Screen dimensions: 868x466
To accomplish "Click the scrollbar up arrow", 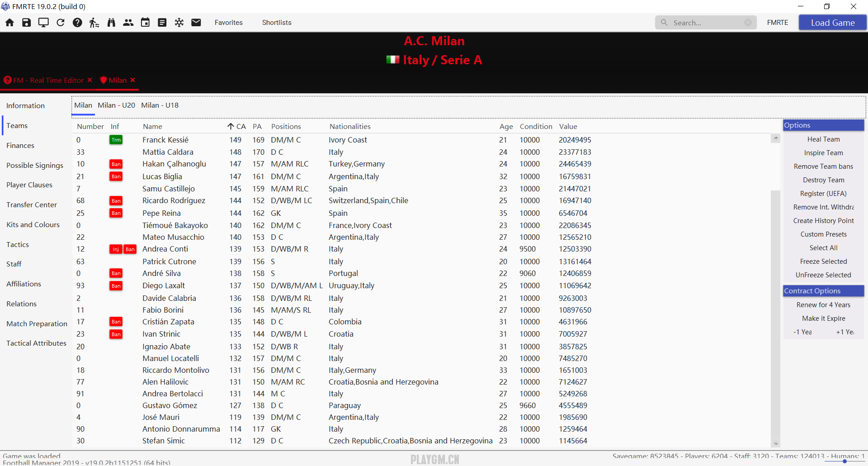I will click(776, 138).
